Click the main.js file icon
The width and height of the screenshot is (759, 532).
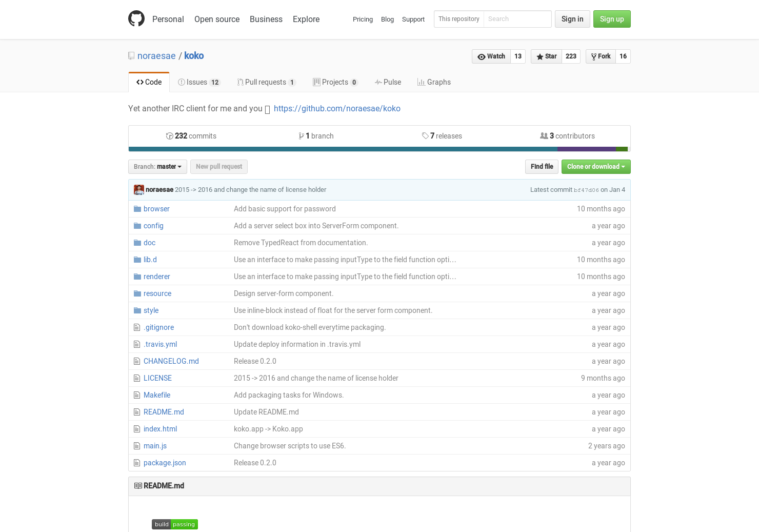pos(137,446)
